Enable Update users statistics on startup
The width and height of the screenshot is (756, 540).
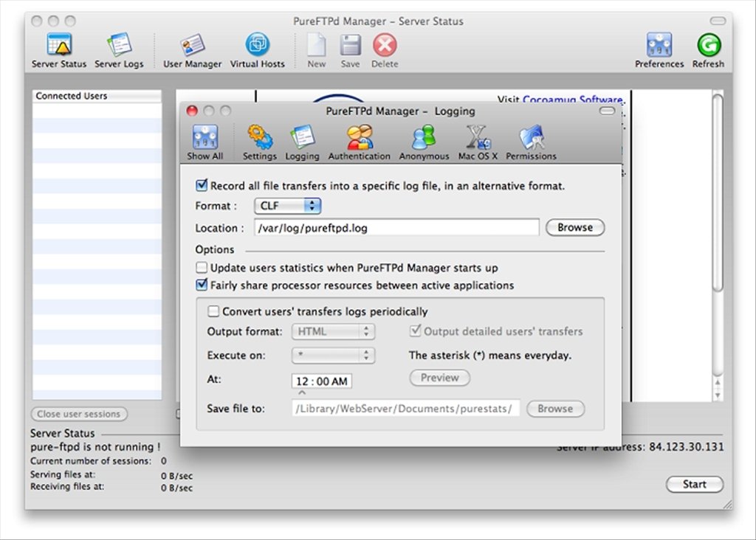pyautogui.click(x=202, y=267)
